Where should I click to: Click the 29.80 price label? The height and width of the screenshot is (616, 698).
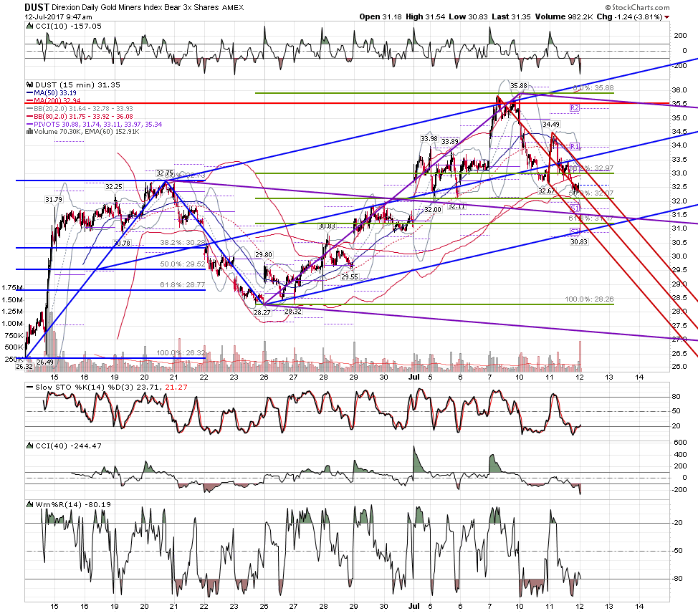264,254
